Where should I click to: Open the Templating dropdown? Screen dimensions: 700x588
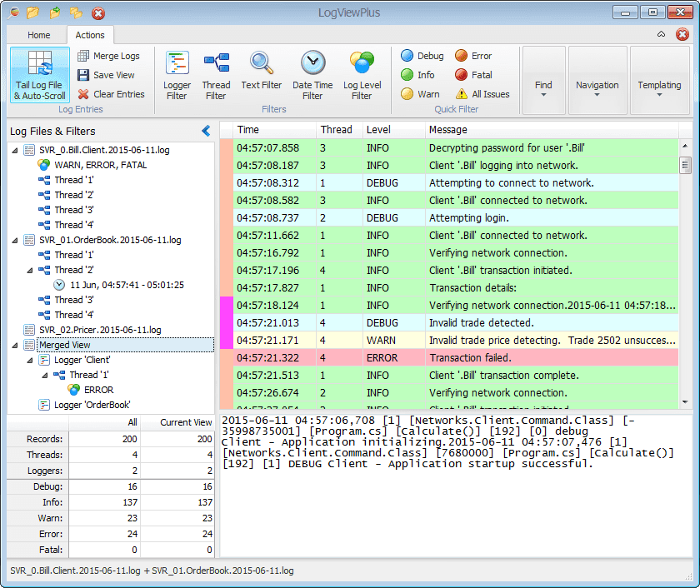click(x=659, y=80)
